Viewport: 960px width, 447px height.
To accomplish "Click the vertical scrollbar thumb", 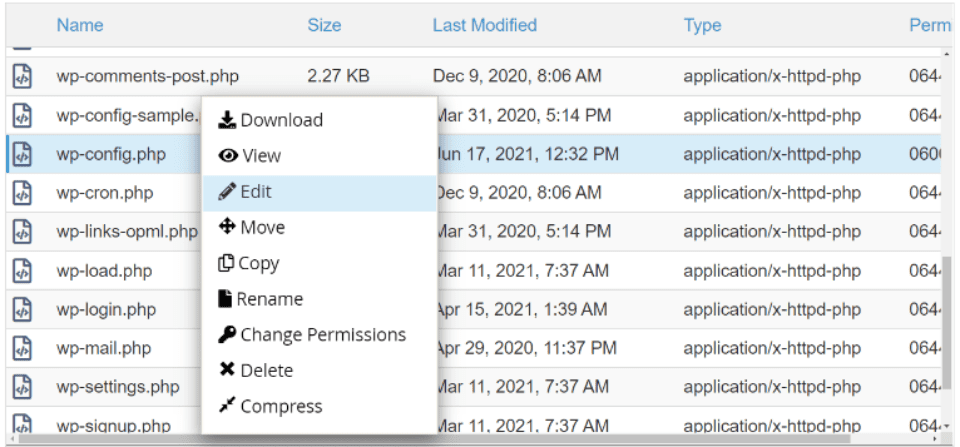I will pyautogui.click(x=946, y=320).
